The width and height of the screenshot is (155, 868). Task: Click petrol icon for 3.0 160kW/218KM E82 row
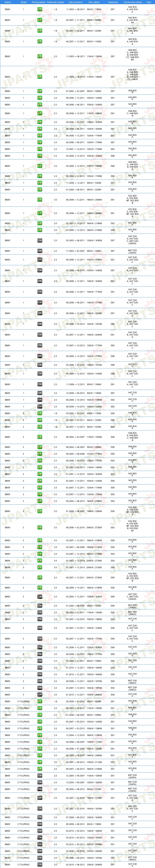pyautogui.click(x=40, y=223)
